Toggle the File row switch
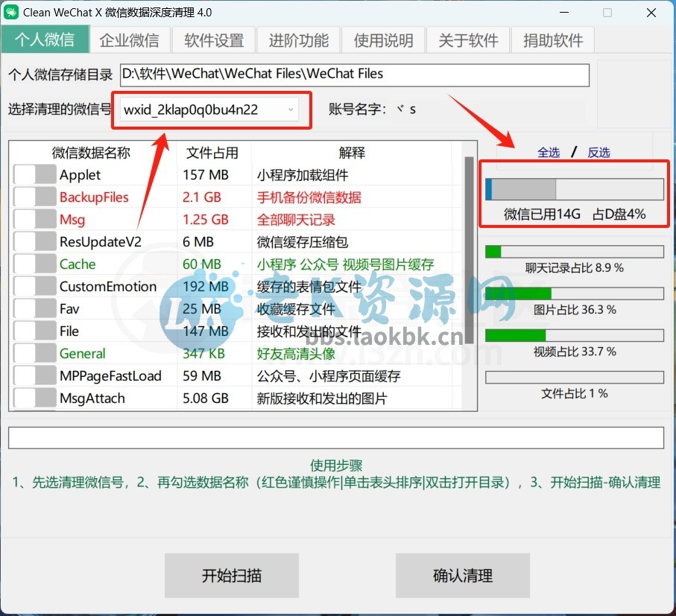The image size is (676, 616). (34, 331)
